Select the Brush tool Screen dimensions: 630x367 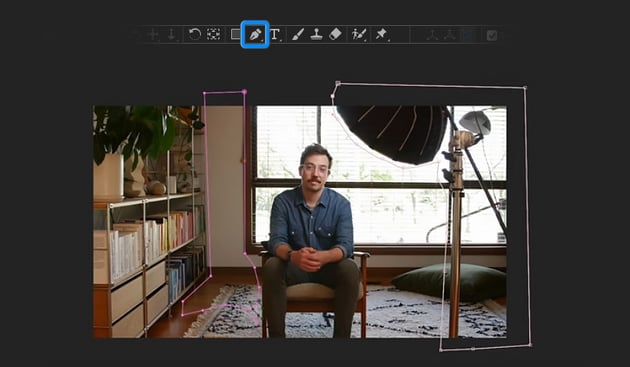297,35
